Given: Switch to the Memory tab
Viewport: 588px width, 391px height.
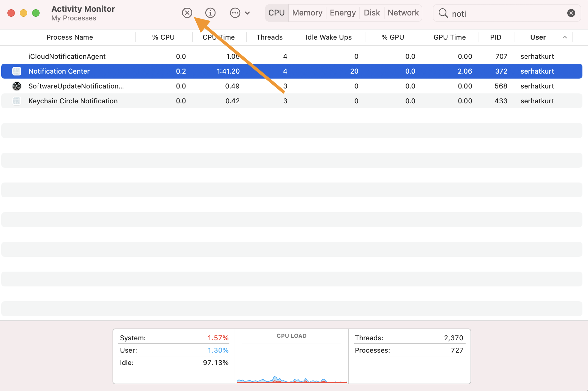Looking at the screenshot, I should [x=307, y=13].
